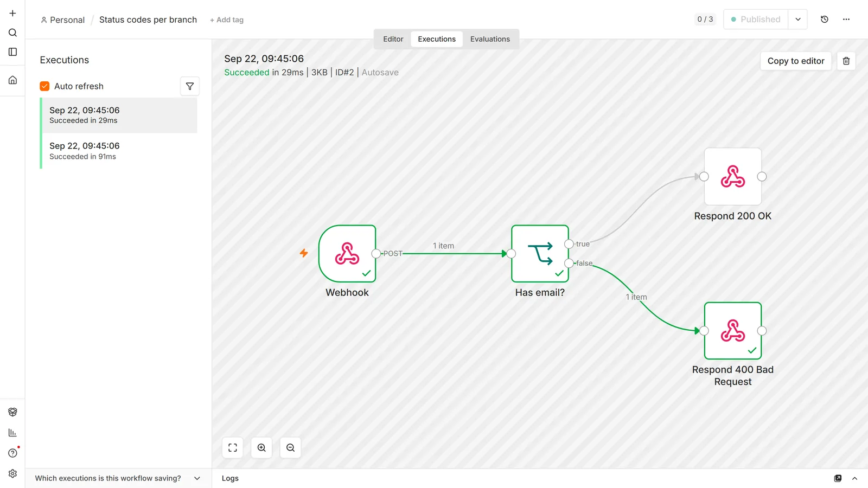Click the orange trigger lightning bolt
Screen dimensions: 868x488
[x=304, y=253]
